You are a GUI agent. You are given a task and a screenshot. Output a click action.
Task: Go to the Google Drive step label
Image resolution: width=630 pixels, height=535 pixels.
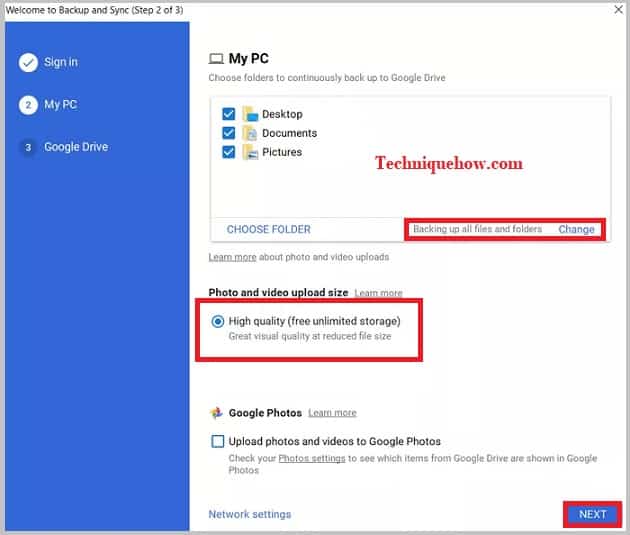(76, 147)
